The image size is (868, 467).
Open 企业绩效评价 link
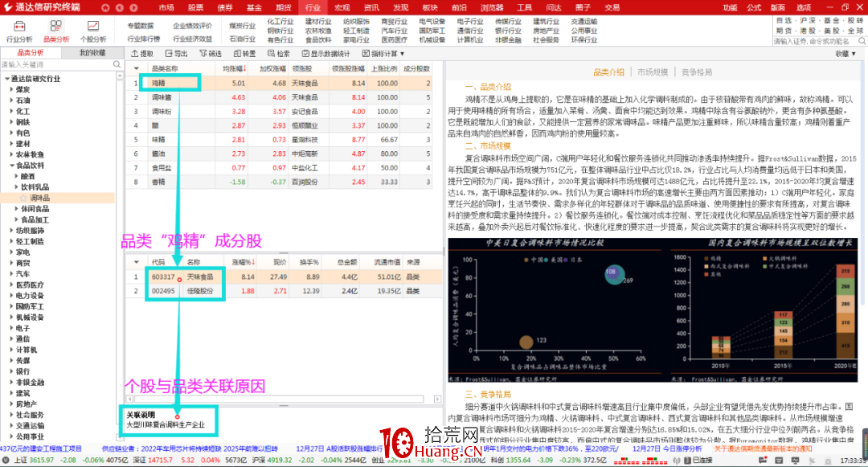[192, 26]
